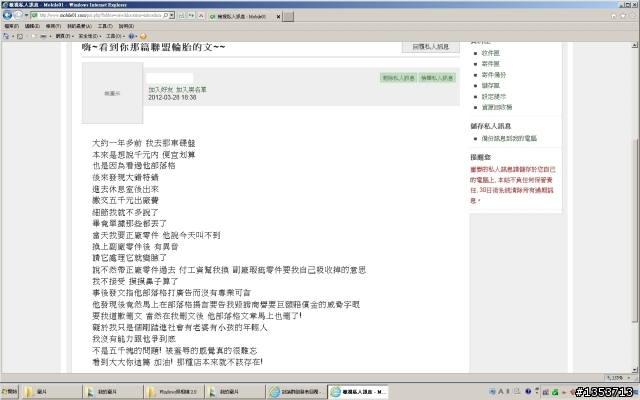Screen dimensions: 640x400
Task: Open the Windows相簿 2.0 taskbar folder item
Action: 173,392
